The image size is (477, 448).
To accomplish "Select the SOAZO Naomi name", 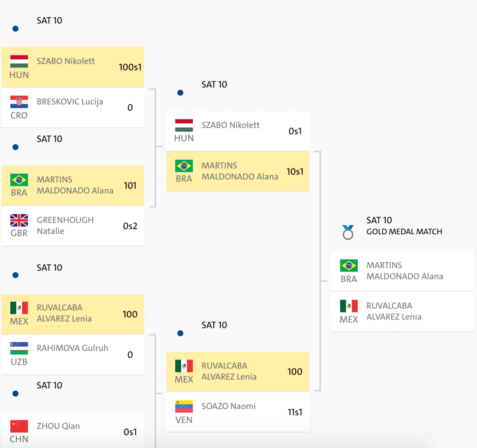I will [229, 406].
